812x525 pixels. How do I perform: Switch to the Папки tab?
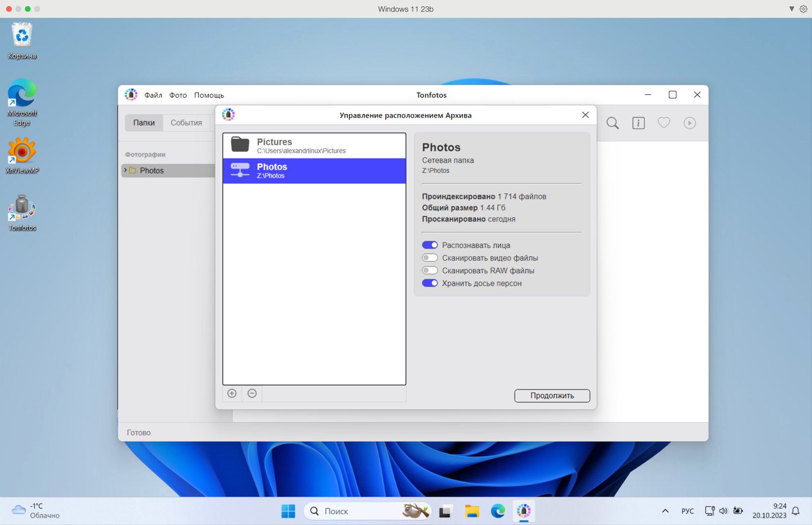(x=144, y=123)
